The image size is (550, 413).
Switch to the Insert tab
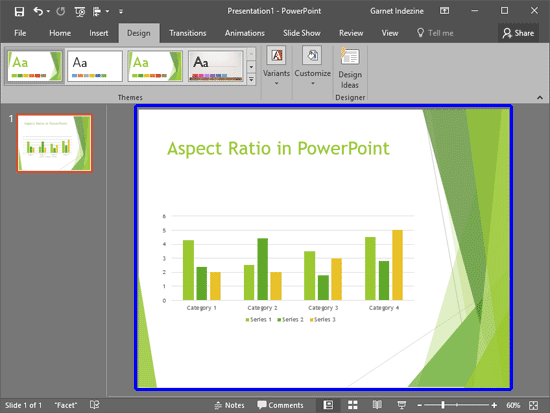point(99,33)
